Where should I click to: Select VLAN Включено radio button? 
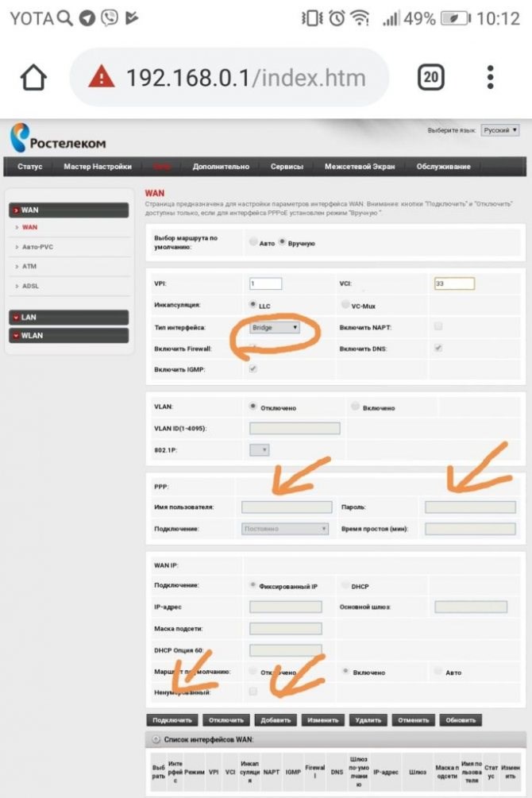[x=356, y=406]
